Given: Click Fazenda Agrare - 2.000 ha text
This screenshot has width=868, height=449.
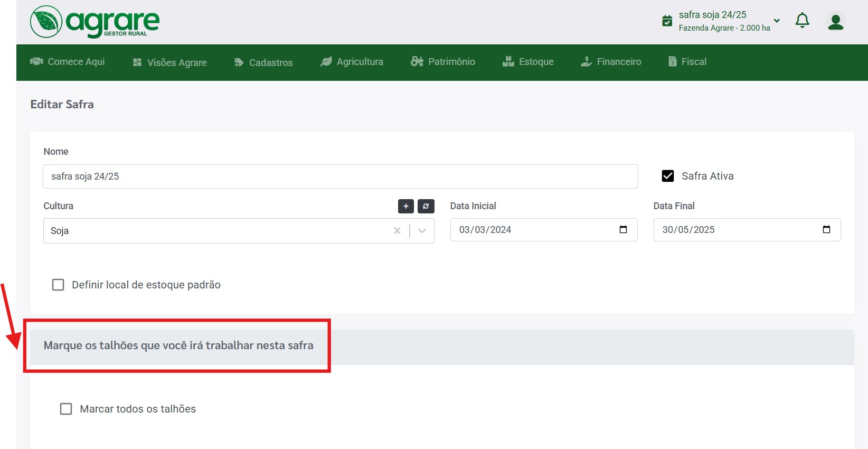Looking at the screenshot, I should [x=724, y=28].
